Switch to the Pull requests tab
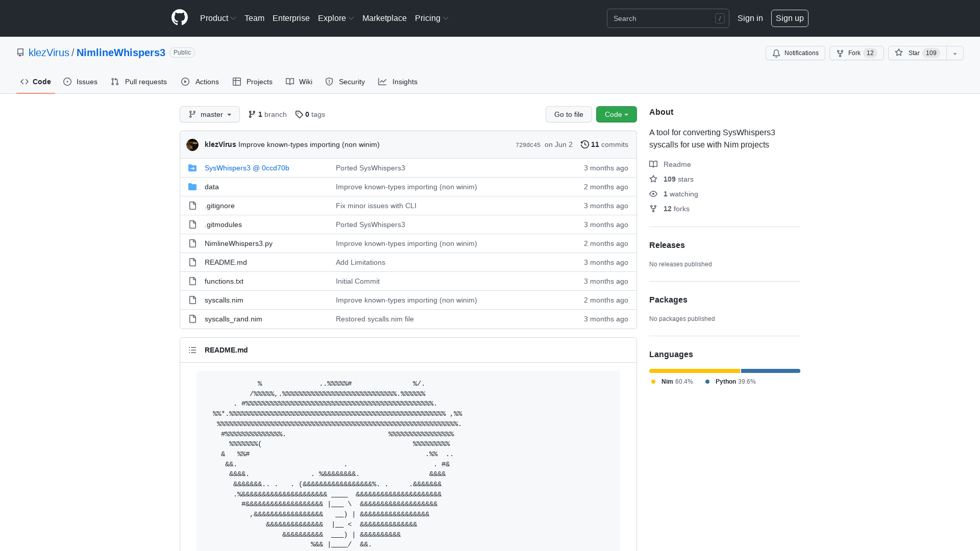Viewport: 980px width, 551px height. pos(139,82)
